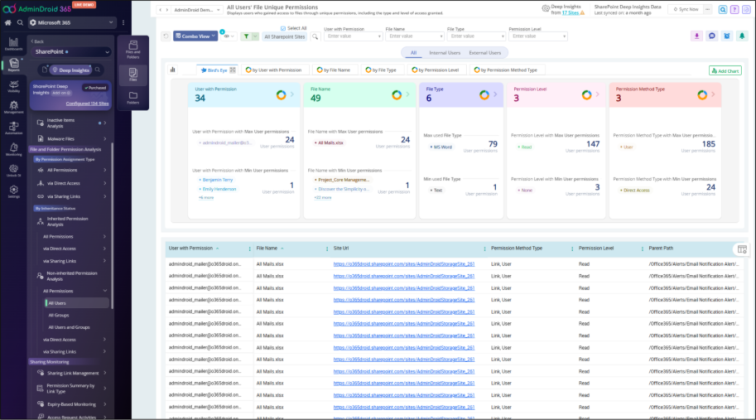Open the eye visibility toggle beside Combo View

click(228, 36)
